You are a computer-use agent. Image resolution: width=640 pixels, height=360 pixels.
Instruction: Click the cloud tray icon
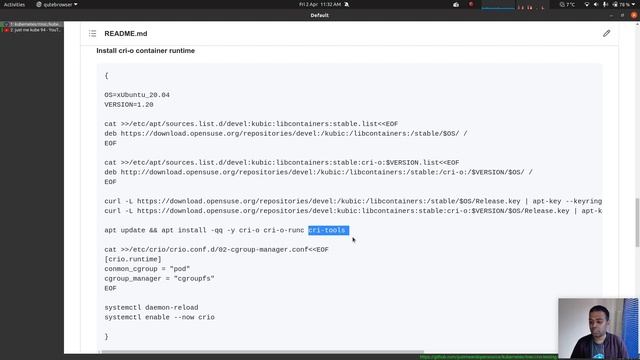456,4
